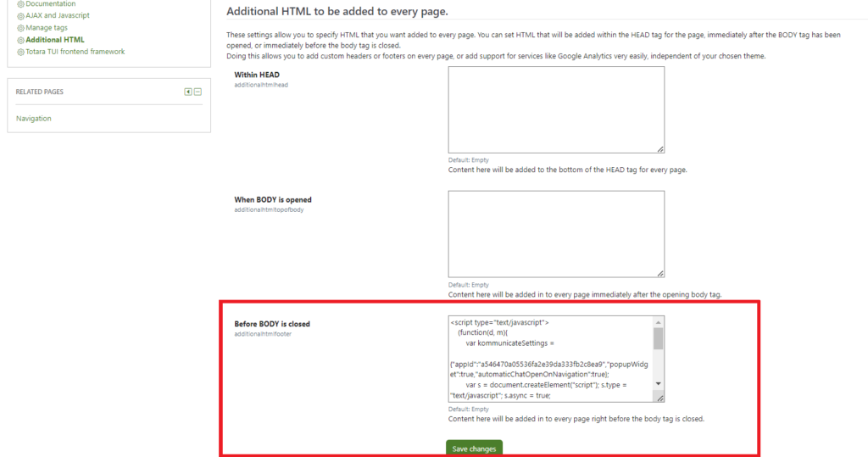Open the Documentation settings link
The width and height of the screenshot is (868, 457).
click(x=50, y=4)
